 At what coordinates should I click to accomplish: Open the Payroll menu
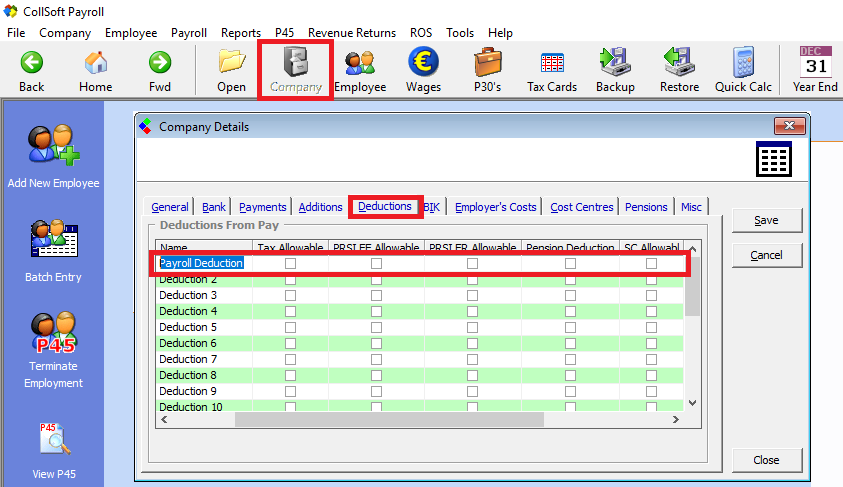point(189,33)
